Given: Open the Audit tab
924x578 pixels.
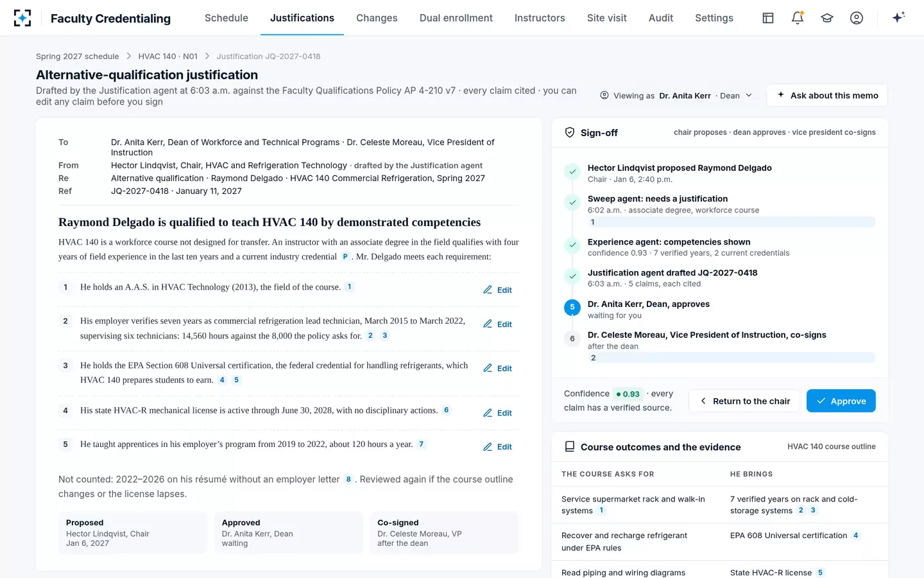Looking at the screenshot, I should coord(661,18).
